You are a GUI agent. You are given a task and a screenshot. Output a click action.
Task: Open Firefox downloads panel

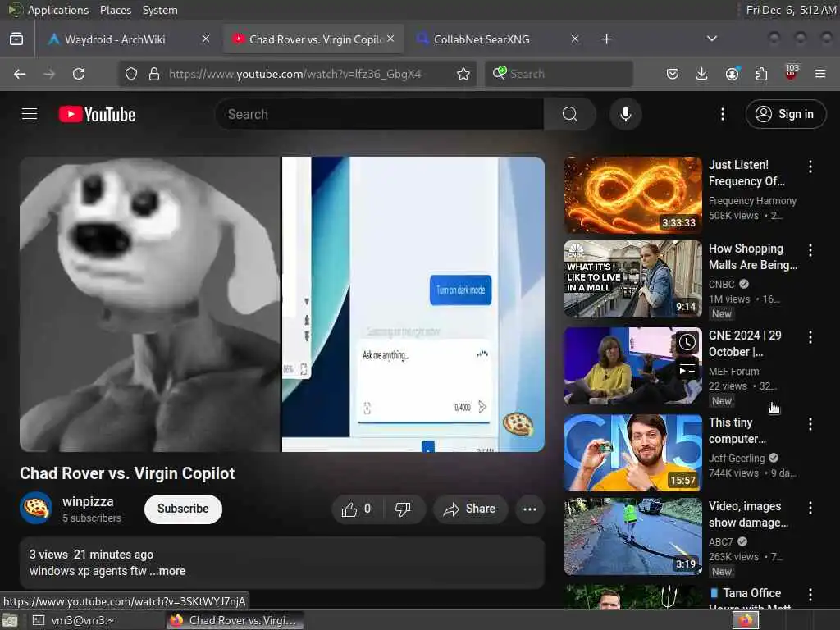pos(702,74)
